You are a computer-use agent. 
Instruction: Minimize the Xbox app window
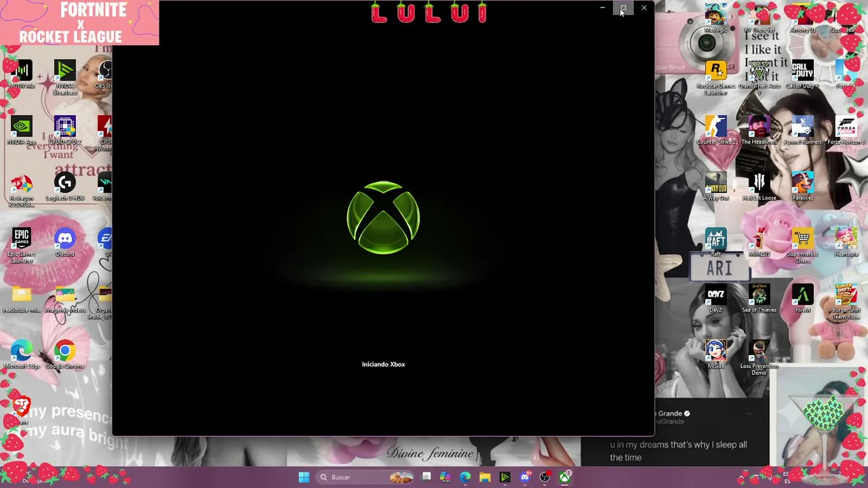(602, 8)
